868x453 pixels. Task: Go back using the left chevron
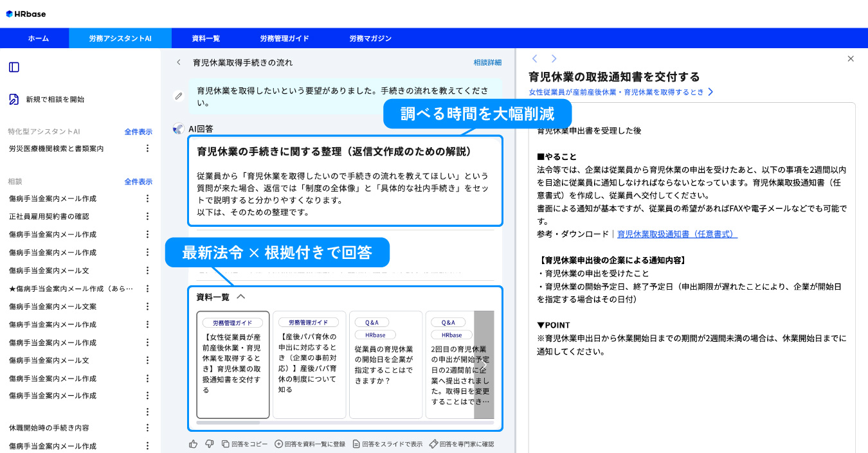click(x=179, y=63)
